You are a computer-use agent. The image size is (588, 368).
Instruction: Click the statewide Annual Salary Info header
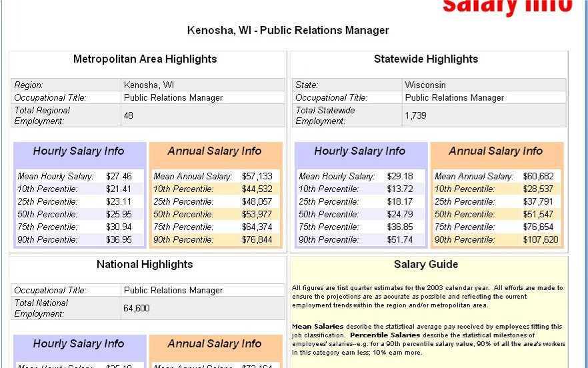(495, 151)
